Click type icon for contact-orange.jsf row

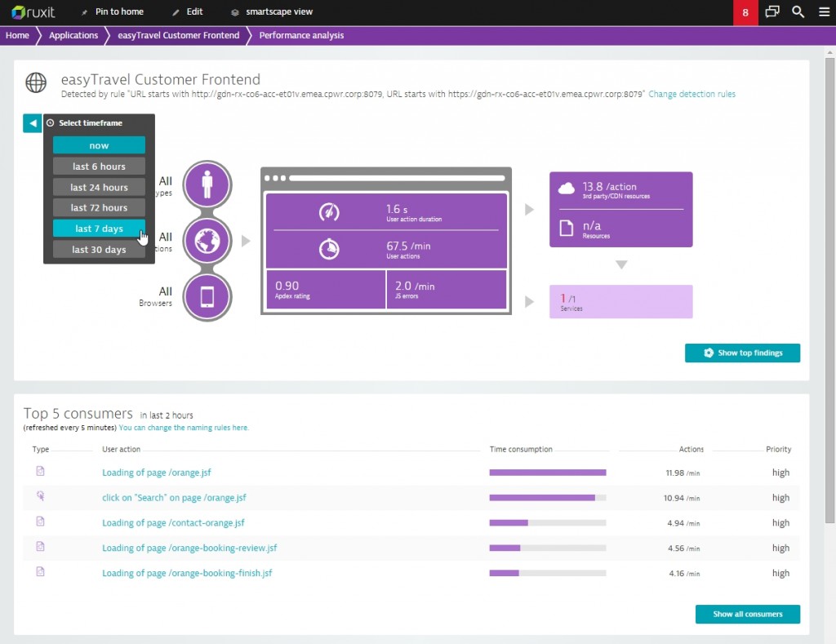(41, 522)
